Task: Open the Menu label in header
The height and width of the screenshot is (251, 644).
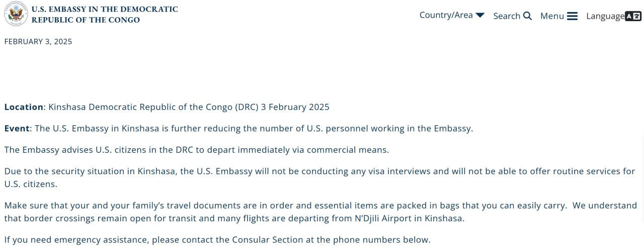Action: (552, 16)
